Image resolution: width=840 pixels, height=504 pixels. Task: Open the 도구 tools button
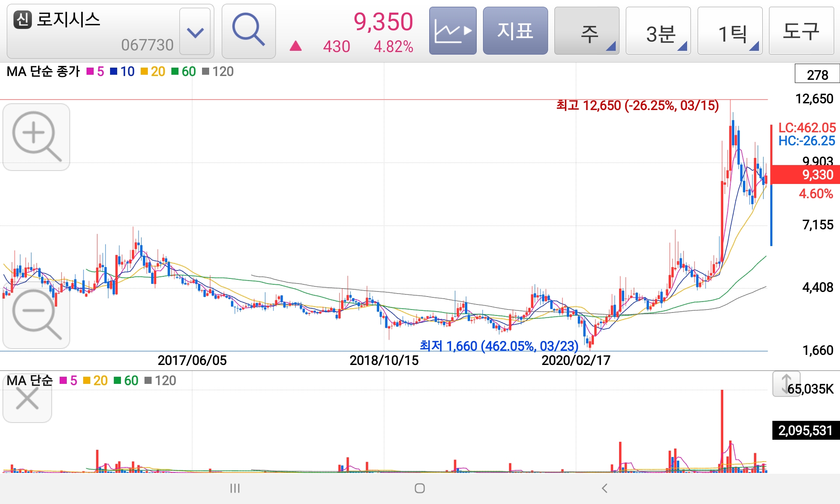(x=801, y=31)
